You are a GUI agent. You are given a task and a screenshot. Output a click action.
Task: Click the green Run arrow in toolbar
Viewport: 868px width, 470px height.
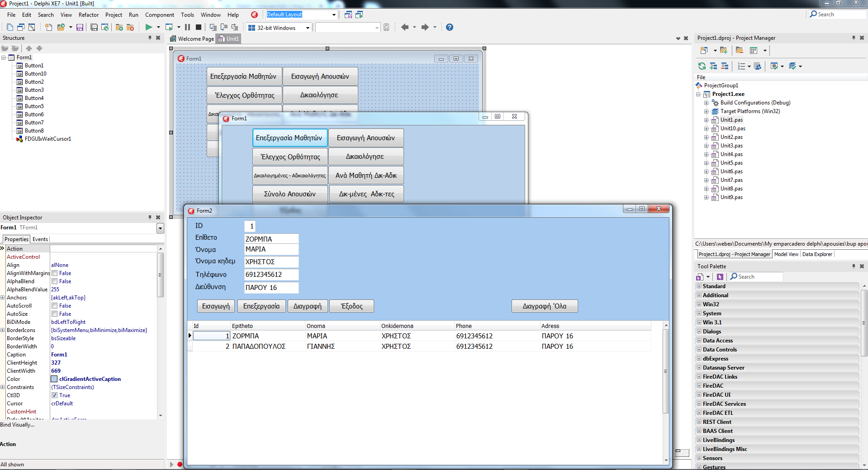point(148,27)
